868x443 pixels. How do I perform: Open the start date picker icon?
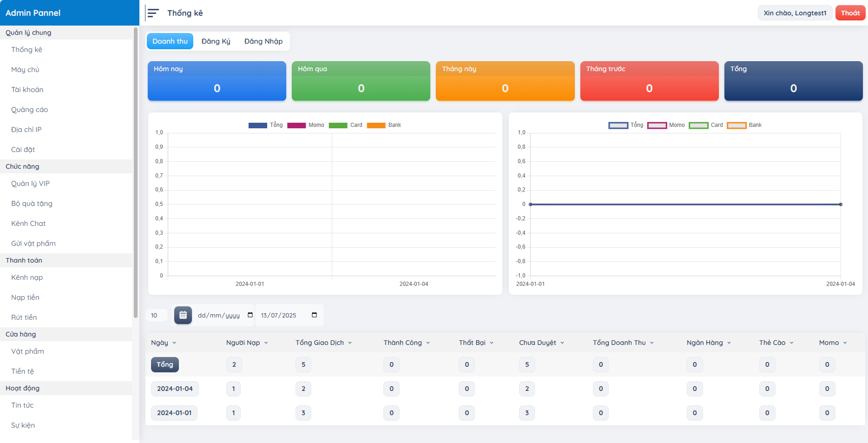click(x=250, y=315)
